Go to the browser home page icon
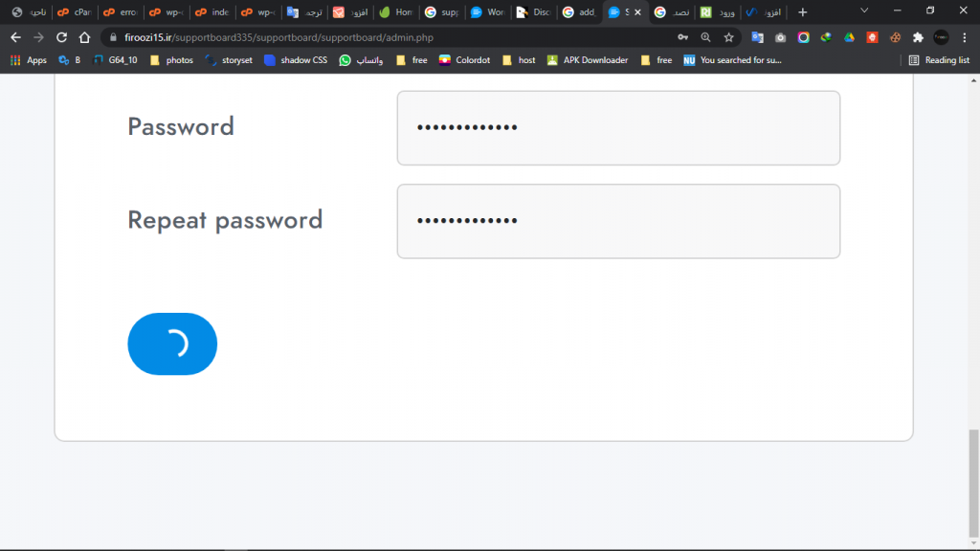The width and height of the screenshot is (980, 551). 84,37
